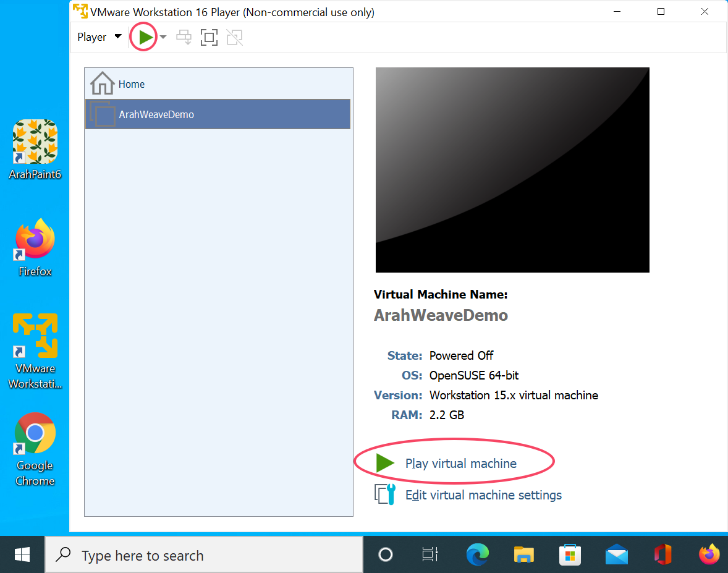Open Edit virtual machine settings
The width and height of the screenshot is (728, 573).
pyautogui.click(x=483, y=495)
